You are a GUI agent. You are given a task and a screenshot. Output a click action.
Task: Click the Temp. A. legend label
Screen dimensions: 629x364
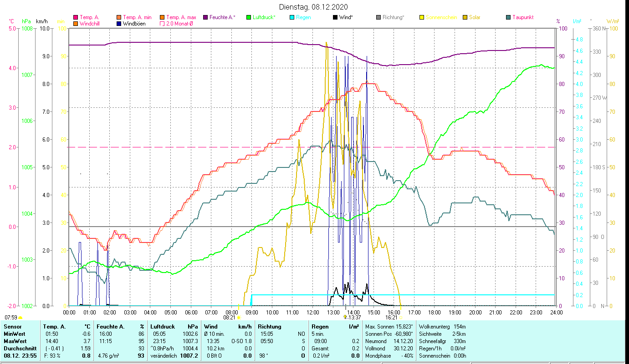tap(89, 18)
